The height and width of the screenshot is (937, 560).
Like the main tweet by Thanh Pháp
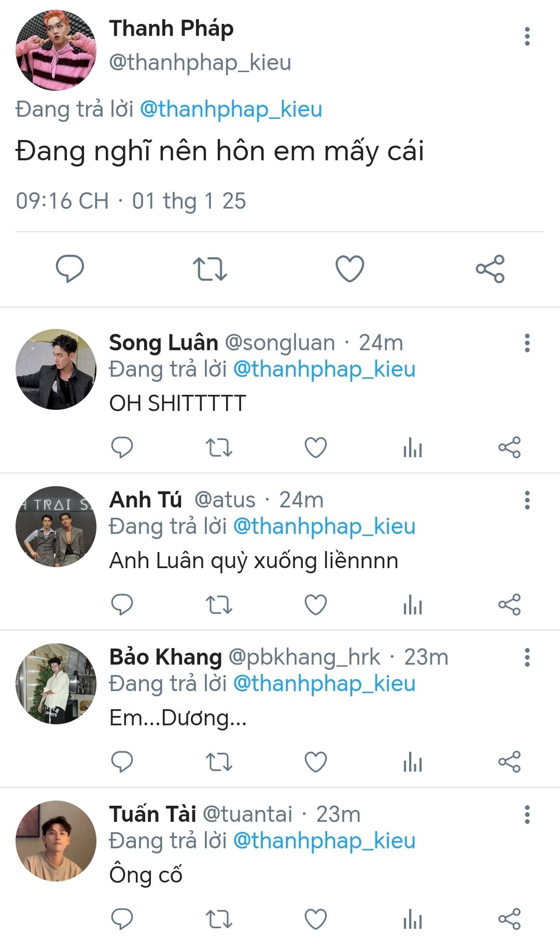pyautogui.click(x=350, y=268)
